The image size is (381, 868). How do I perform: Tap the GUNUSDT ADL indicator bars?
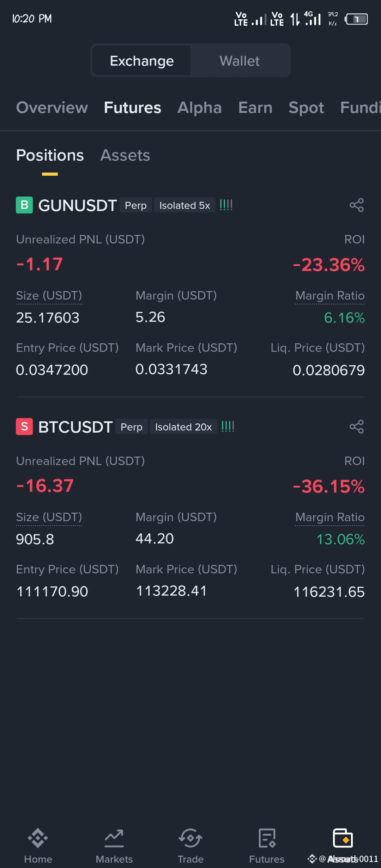click(226, 205)
